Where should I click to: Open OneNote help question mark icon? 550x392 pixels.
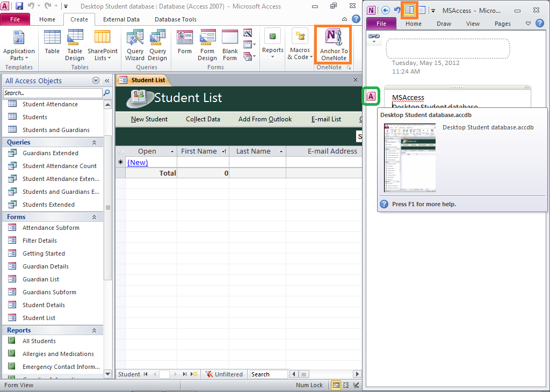coord(540,24)
